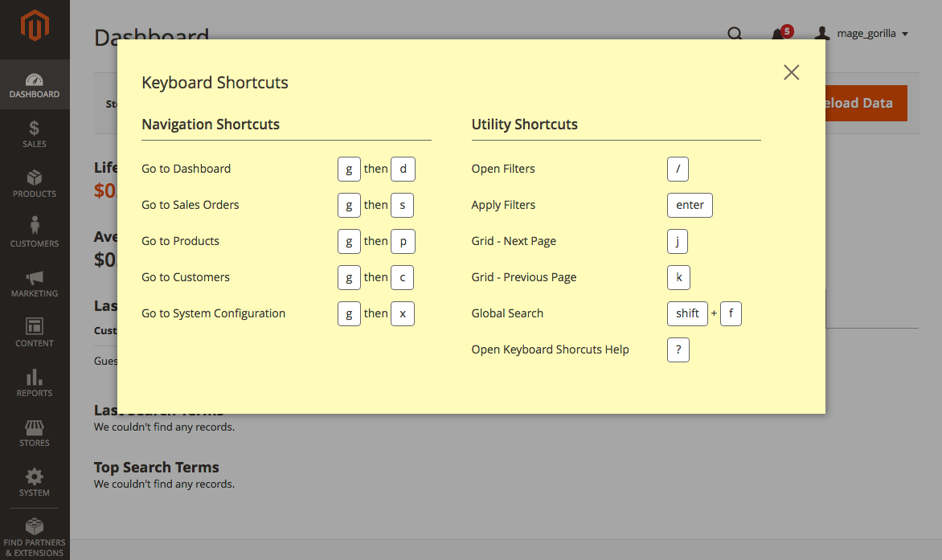Open the System gear menu
Image resolution: width=942 pixels, height=560 pixels.
[x=35, y=482]
